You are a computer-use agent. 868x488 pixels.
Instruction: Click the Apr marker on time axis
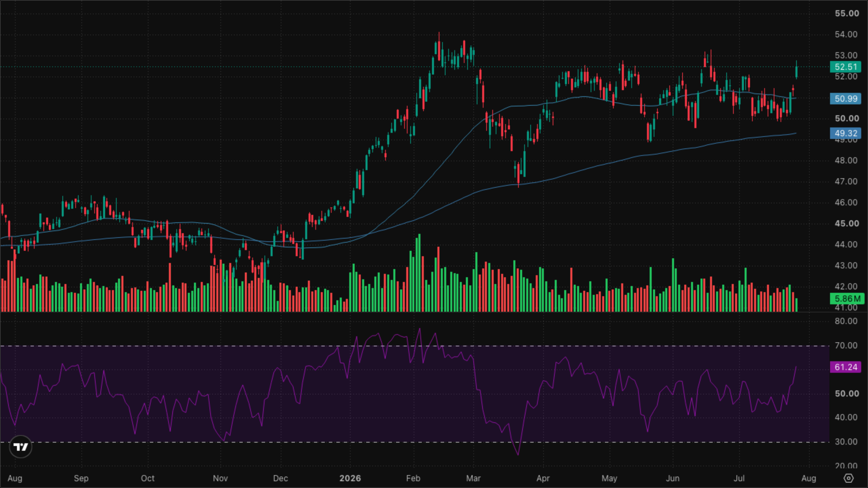coord(543,478)
